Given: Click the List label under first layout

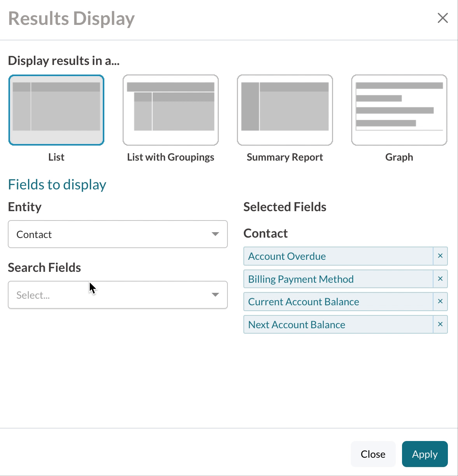Looking at the screenshot, I should tap(56, 157).
